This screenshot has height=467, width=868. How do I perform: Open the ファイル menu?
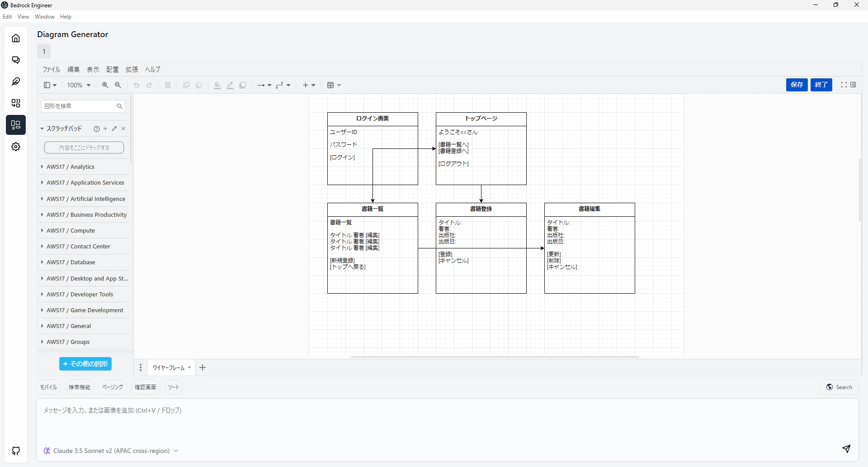(51, 69)
